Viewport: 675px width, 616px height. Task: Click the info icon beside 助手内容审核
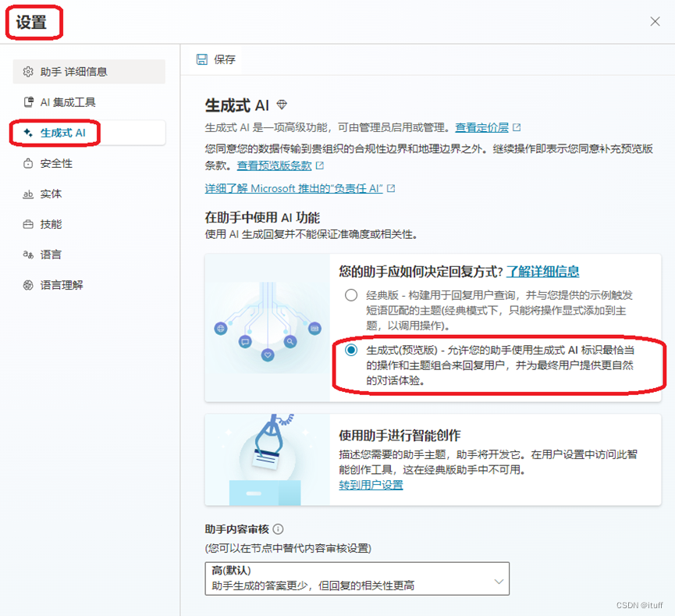278,529
